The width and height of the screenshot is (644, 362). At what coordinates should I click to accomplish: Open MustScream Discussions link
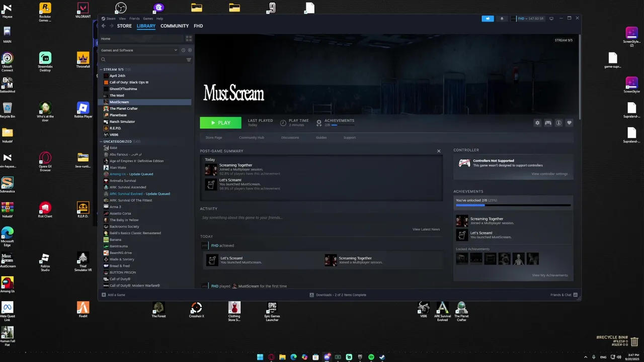coord(290,137)
